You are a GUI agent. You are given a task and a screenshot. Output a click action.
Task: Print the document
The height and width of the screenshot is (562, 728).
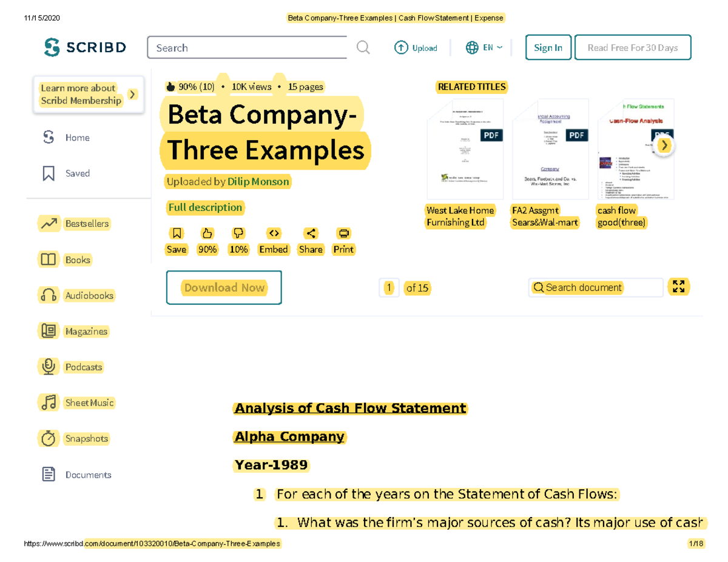point(343,233)
